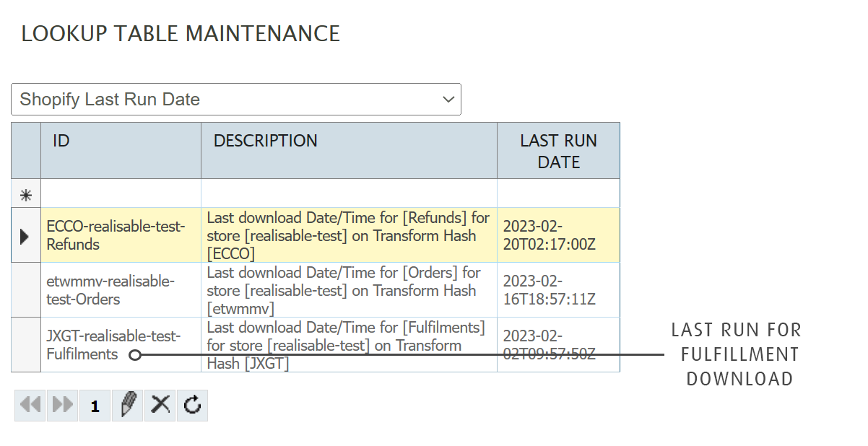Click the X delete record icon
The width and height of the screenshot is (868, 446).
160,405
